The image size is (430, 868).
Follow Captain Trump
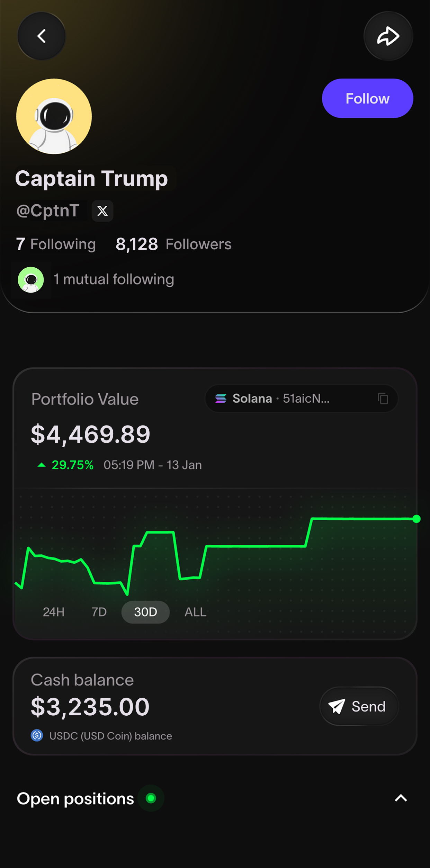coord(367,98)
